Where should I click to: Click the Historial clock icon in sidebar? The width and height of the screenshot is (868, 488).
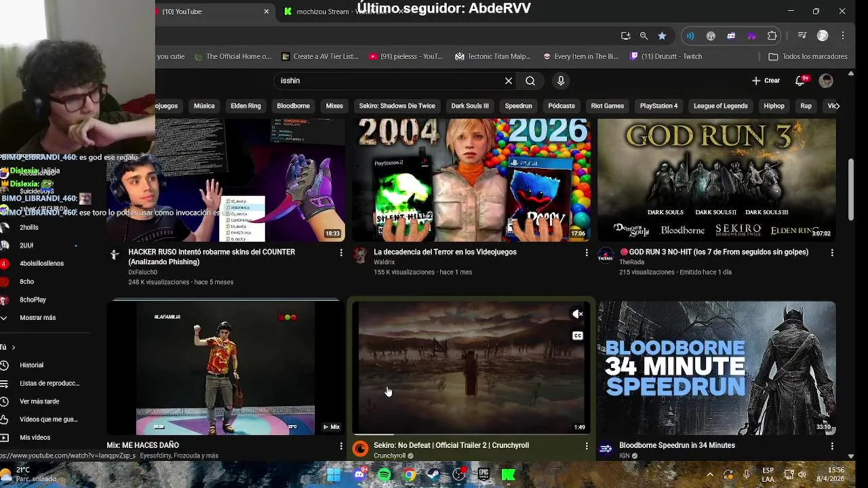(4, 365)
